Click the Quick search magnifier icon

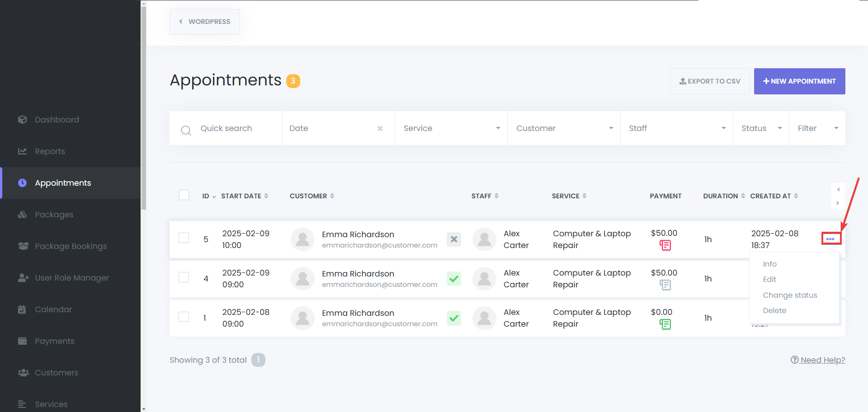coord(186,131)
